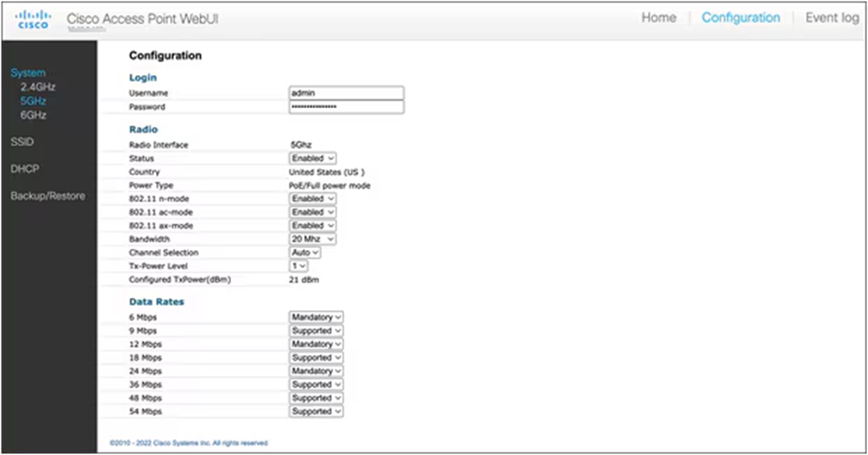Click the Data Rates section heading

[x=156, y=302]
